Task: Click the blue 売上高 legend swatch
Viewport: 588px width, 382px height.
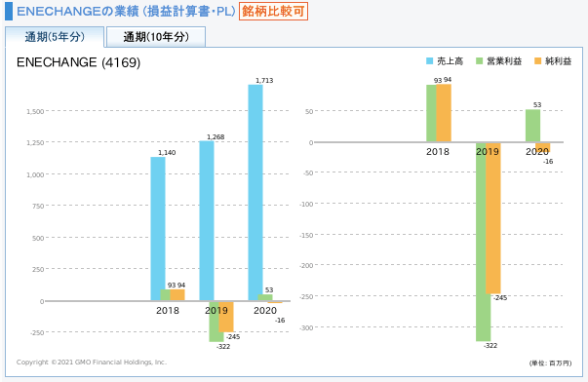Action: [430, 61]
